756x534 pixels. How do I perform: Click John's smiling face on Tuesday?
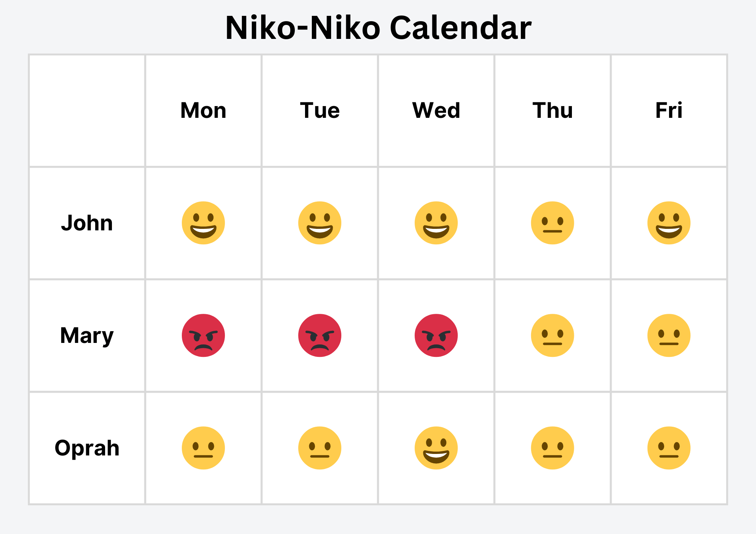(x=320, y=223)
